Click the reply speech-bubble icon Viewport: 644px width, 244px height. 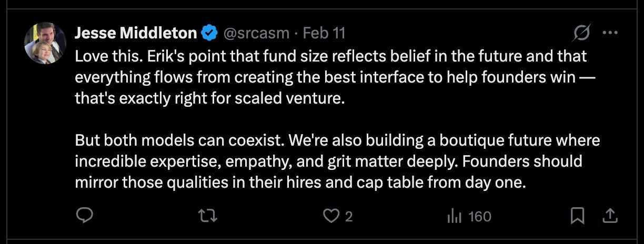point(85,216)
